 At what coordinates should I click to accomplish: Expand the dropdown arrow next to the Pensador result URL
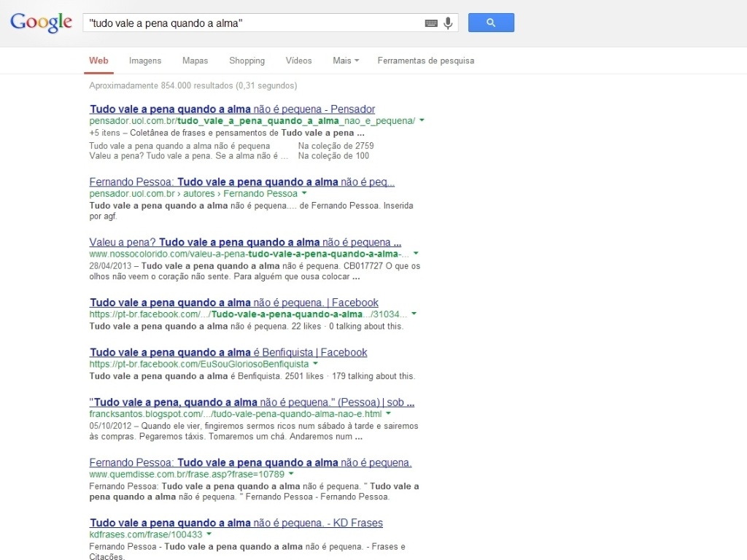coord(422,121)
